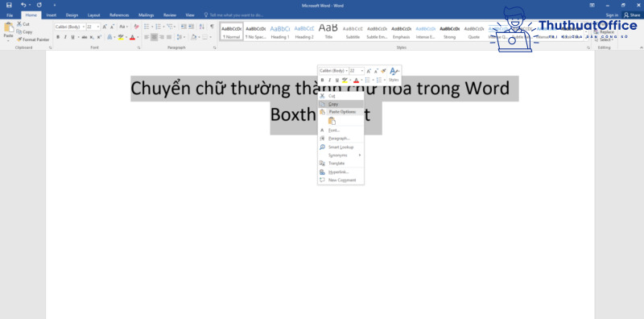Click the Format Painter brush
644x319 pixels.
(19, 39)
